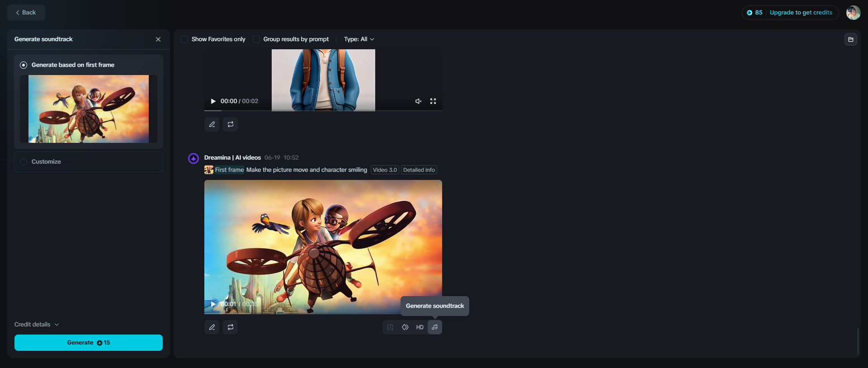Open the assets folder icon
868x368 pixels.
pyautogui.click(x=851, y=39)
